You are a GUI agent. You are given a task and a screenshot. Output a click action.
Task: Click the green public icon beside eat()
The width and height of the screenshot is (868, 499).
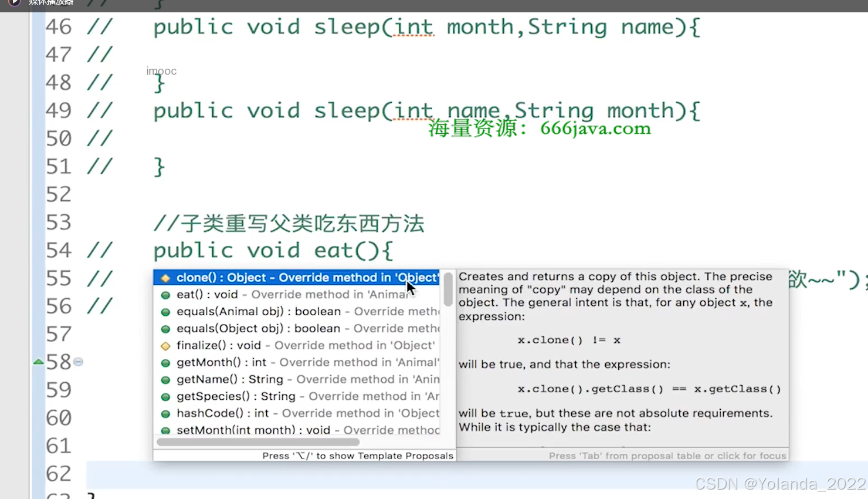165,295
